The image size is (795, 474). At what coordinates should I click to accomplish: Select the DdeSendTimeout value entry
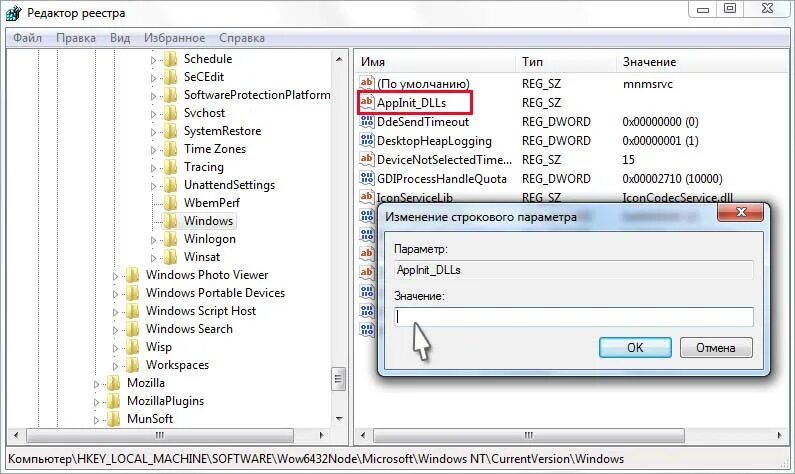point(423,122)
